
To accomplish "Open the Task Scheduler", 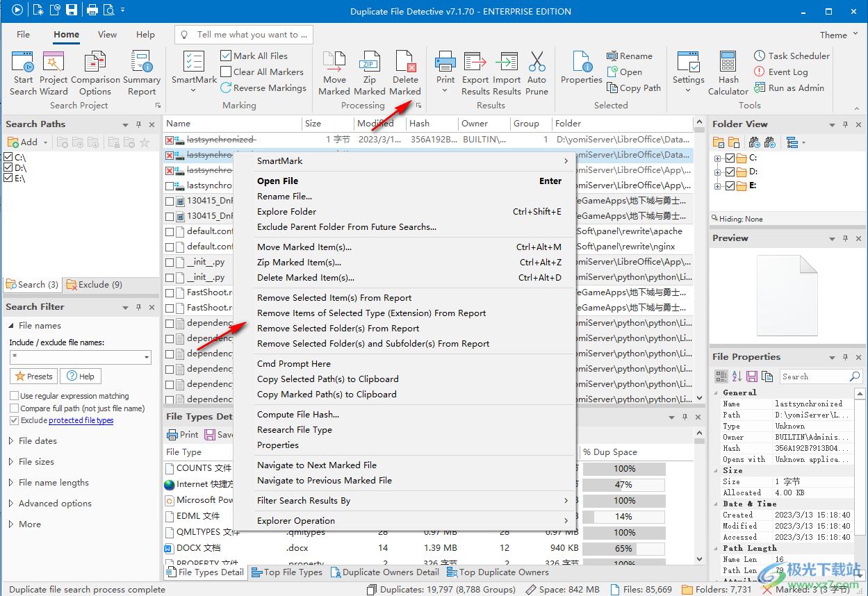I will coord(792,56).
